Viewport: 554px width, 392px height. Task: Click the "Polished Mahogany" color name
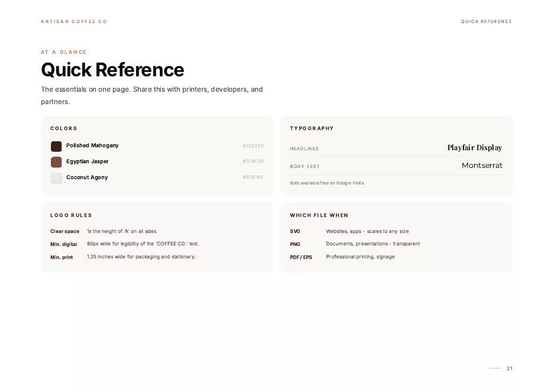(x=92, y=145)
